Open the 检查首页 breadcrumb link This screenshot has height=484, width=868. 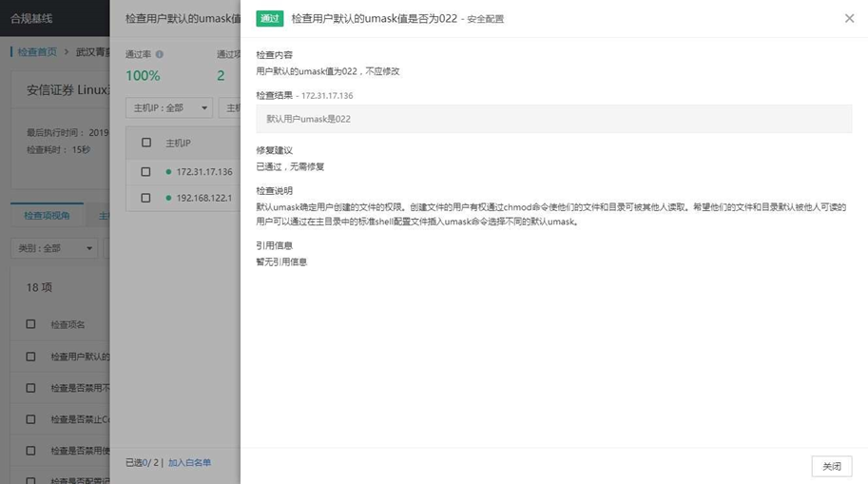(37, 52)
